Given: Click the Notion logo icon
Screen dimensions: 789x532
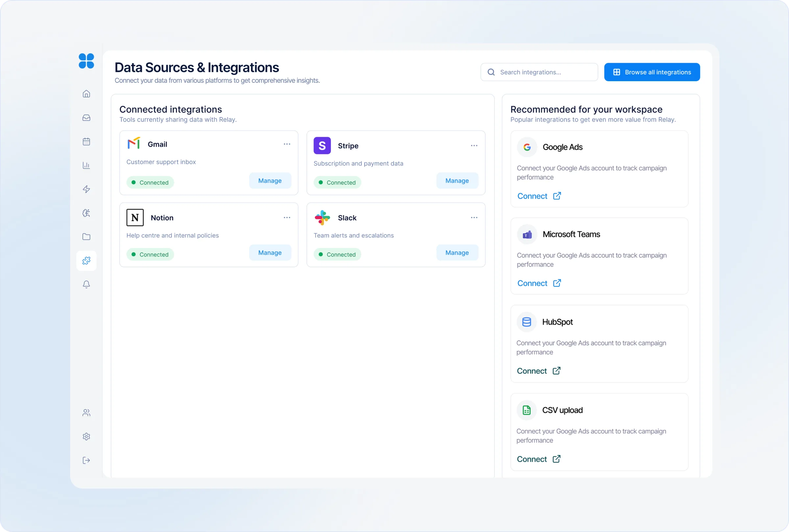Looking at the screenshot, I should point(135,218).
